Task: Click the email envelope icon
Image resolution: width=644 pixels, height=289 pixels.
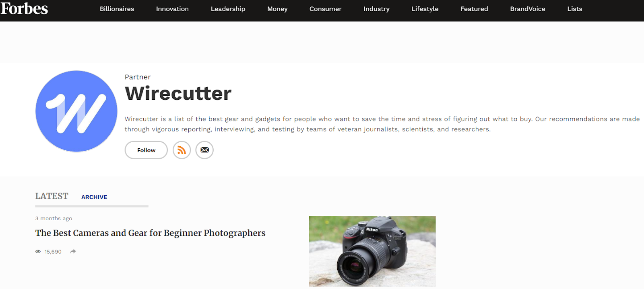Action: click(204, 150)
